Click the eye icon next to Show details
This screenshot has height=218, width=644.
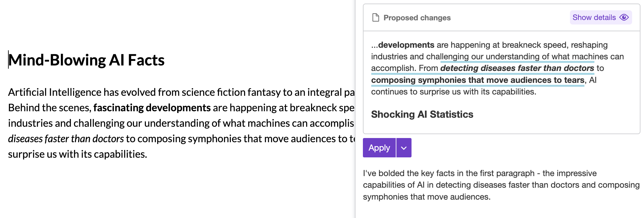tap(623, 17)
